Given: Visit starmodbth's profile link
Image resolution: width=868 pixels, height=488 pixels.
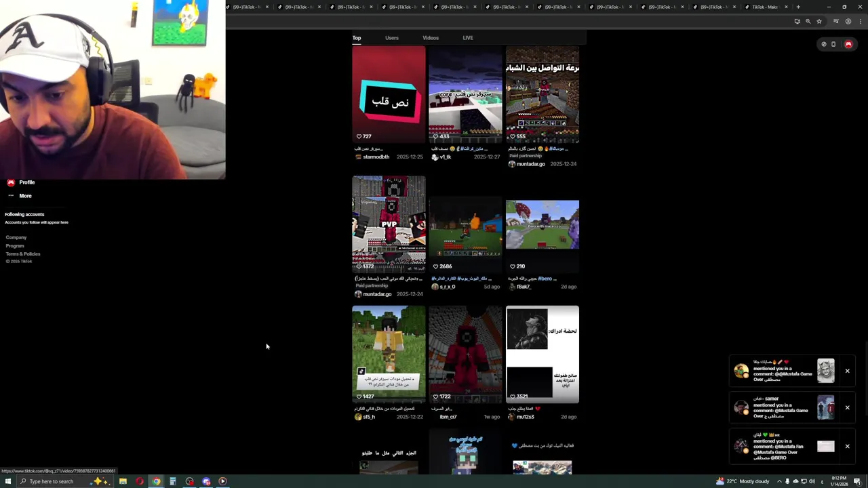Looking at the screenshot, I should (376, 157).
